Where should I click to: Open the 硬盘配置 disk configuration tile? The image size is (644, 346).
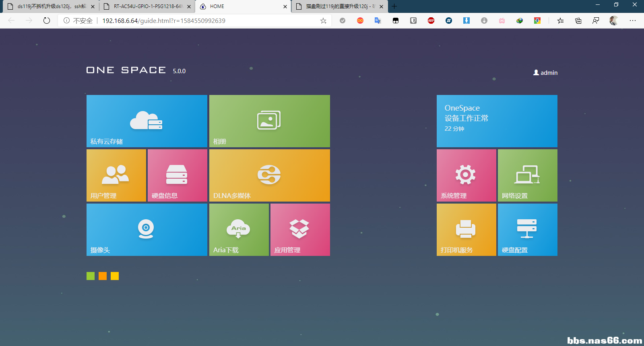tap(528, 230)
